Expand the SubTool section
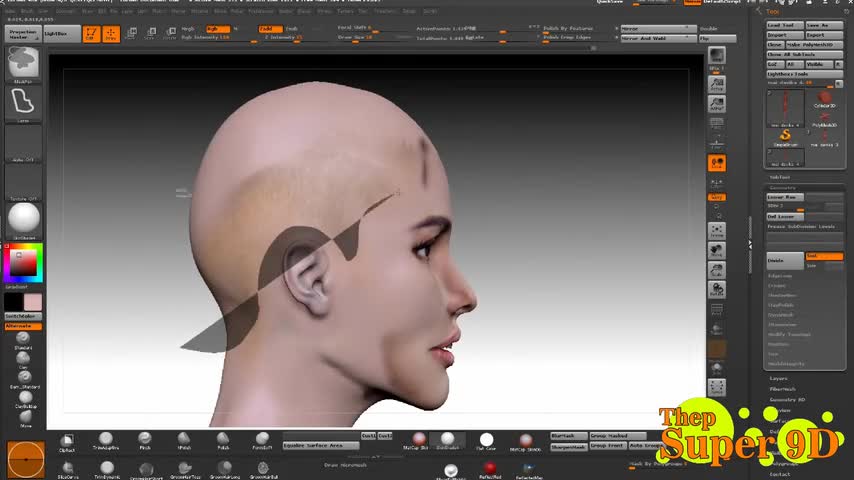 point(780,177)
